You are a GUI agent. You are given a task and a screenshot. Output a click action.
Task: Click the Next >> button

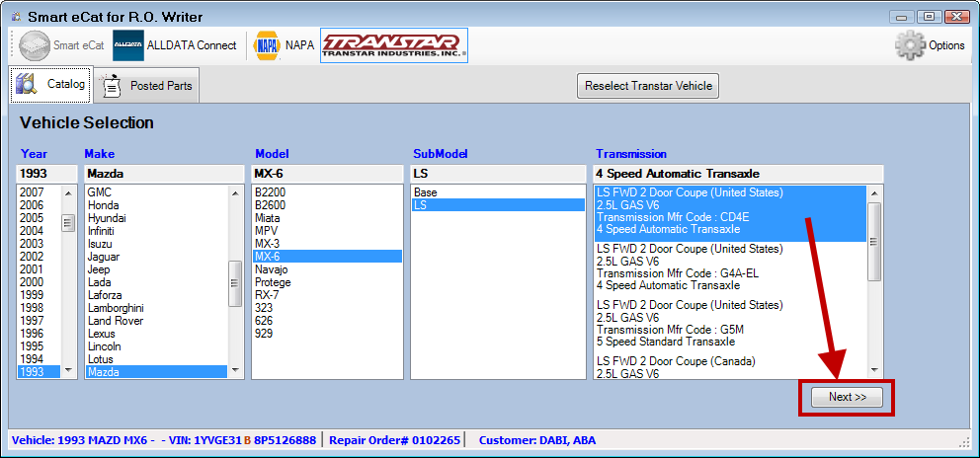[847, 397]
